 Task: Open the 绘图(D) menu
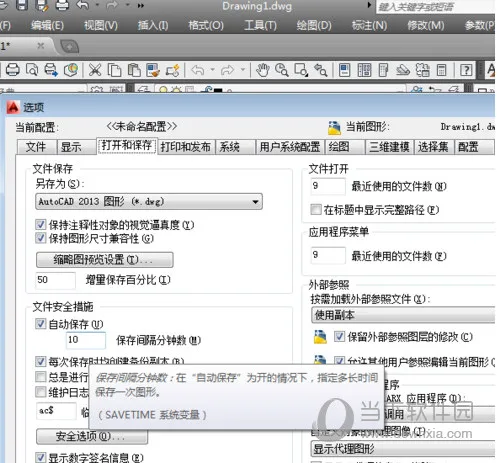coord(314,25)
